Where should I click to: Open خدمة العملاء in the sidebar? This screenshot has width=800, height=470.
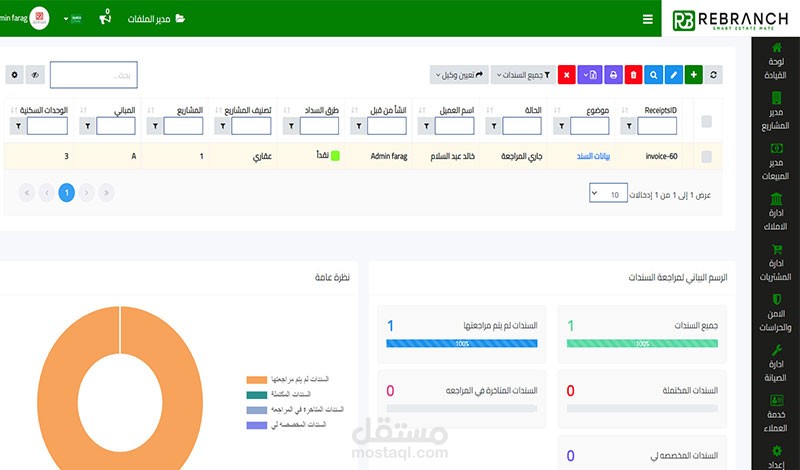point(776,414)
